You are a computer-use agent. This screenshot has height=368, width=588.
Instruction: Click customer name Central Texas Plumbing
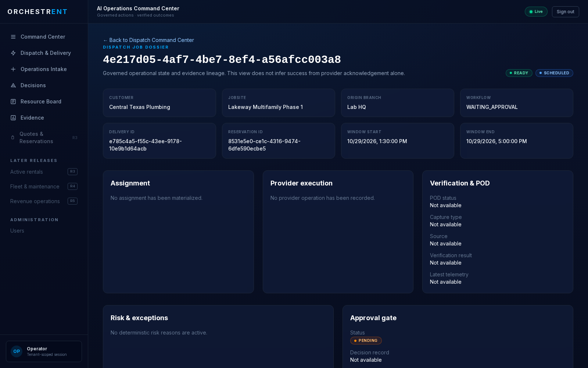(140, 107)
